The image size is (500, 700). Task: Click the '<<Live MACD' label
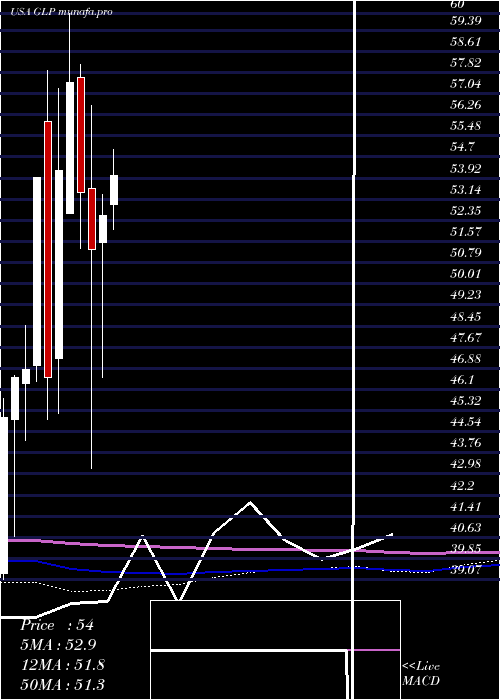click(421, 674)
